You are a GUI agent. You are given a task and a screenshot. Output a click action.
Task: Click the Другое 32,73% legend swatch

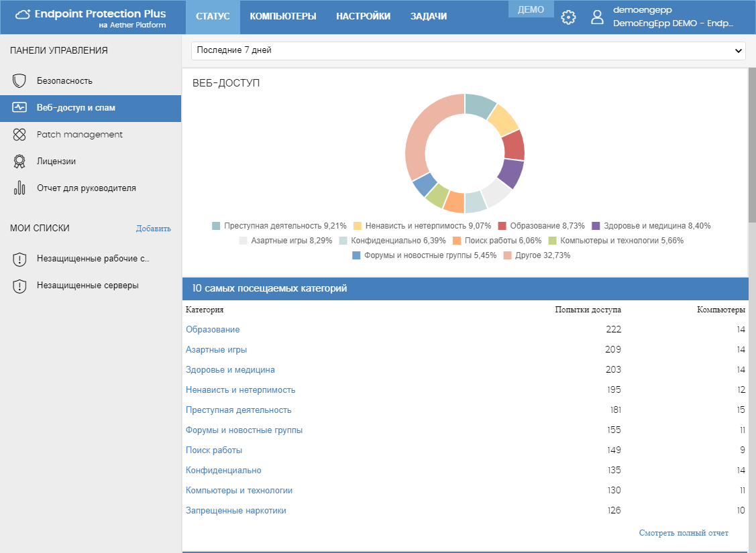507,255
